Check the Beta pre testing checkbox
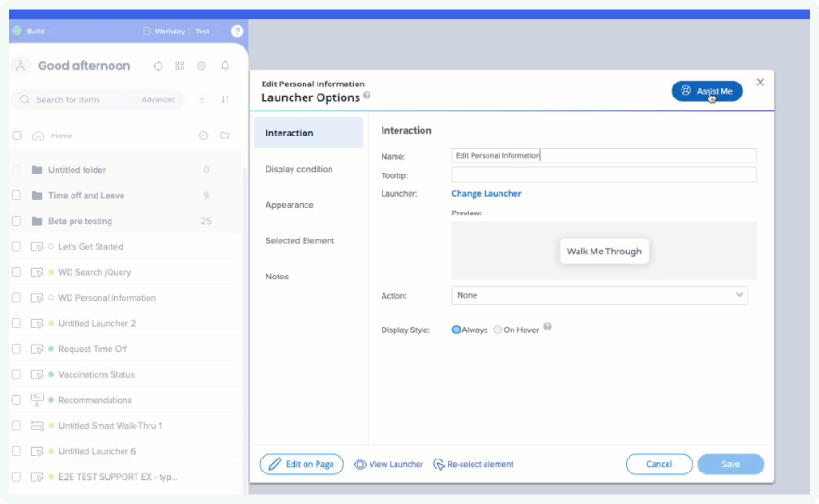The height and width of the screenshot is (504, 819). pyautogui.click(x=18, y=221)
